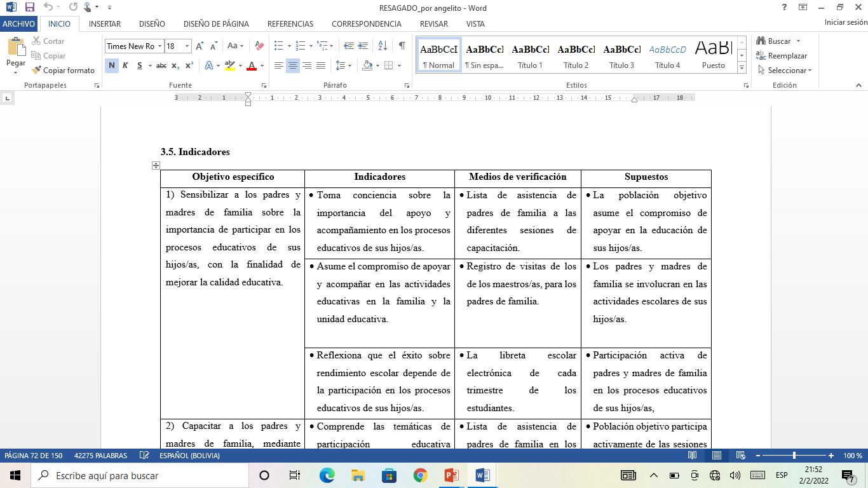This screenshot has width=868, height=488.
Task: Apply numbered list formatting
Action: coord(301,46)
